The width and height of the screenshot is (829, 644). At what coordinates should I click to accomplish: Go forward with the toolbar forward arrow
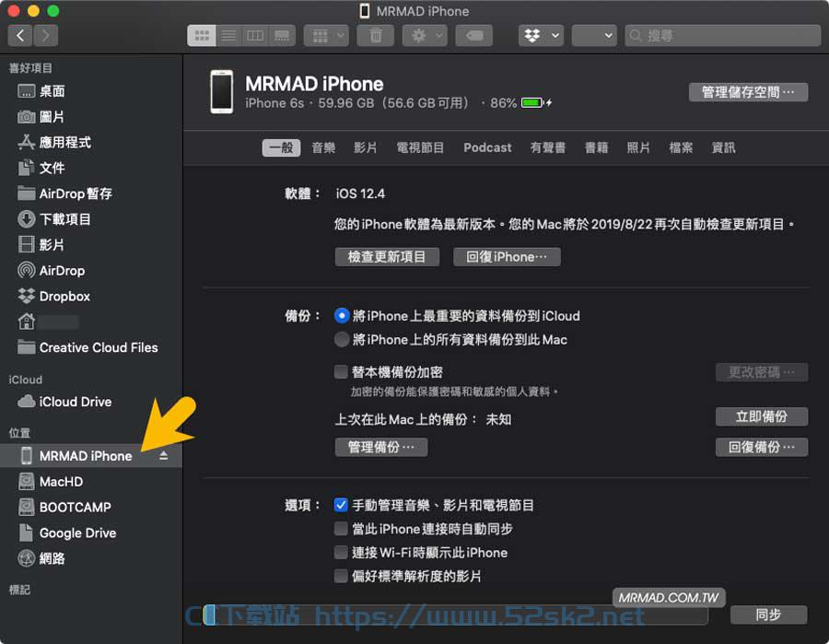46,35
